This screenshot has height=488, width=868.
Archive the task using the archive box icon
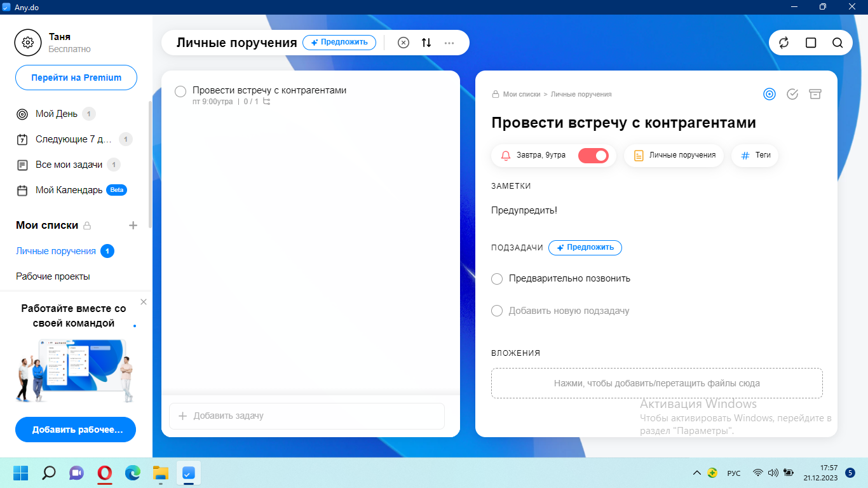815,93
